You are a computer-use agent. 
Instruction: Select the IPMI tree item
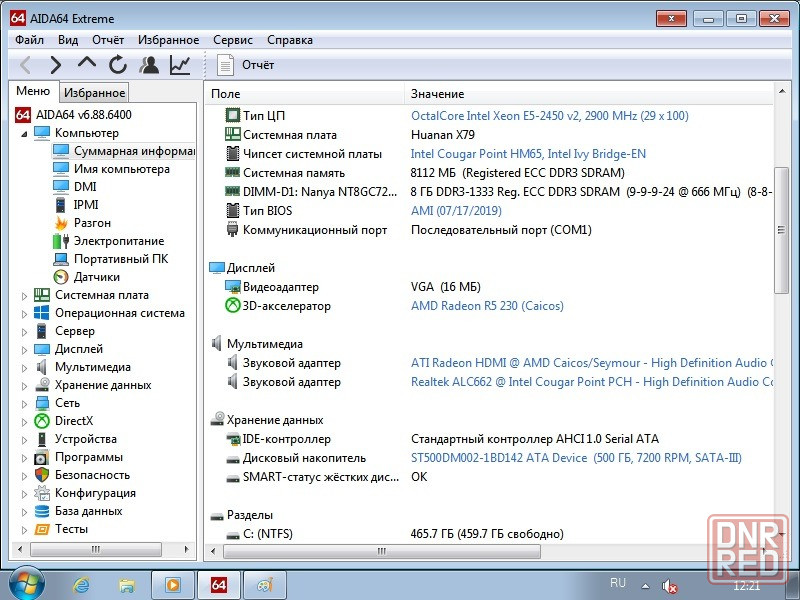click(x=85, y=205)
